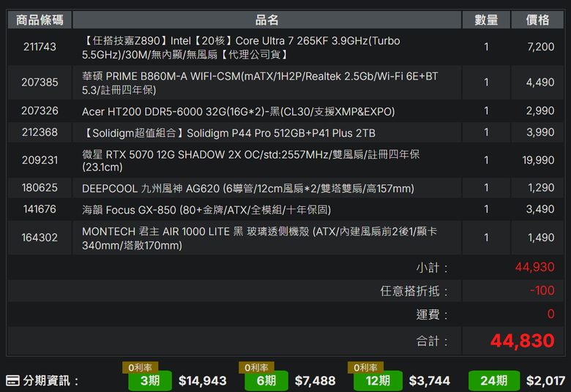Click the 3-installment amount $14,943
571x392 pixels.
(x=203, y=381)
